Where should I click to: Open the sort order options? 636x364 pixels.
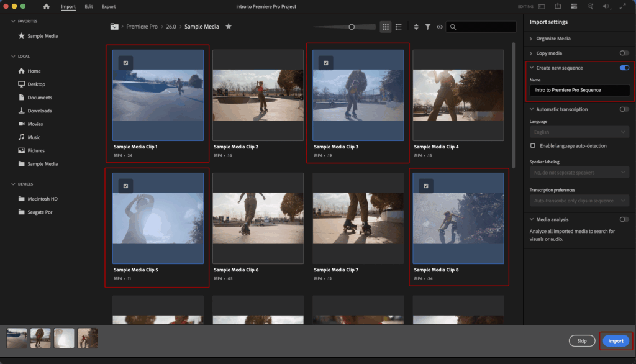(x=416, y=27)
